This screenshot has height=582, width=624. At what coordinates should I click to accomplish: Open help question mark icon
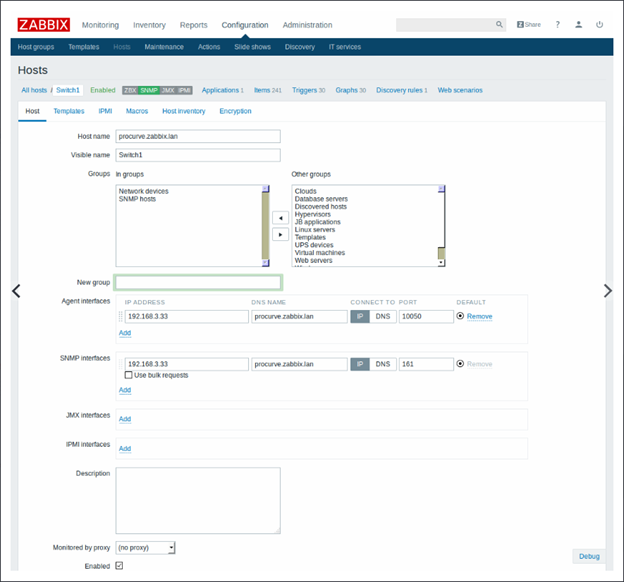(558, 25)
